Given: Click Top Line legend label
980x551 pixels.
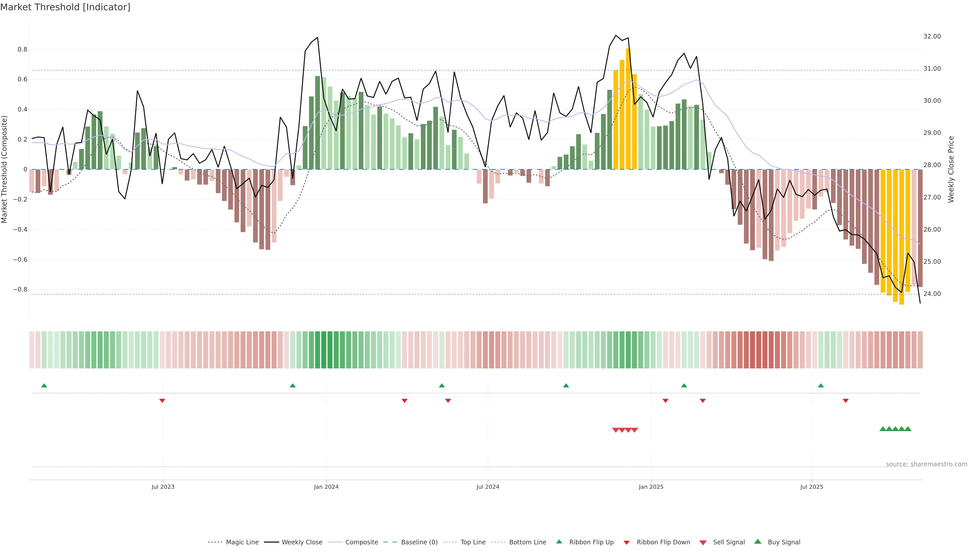Looking at the screenshot, I should point(473,542).
